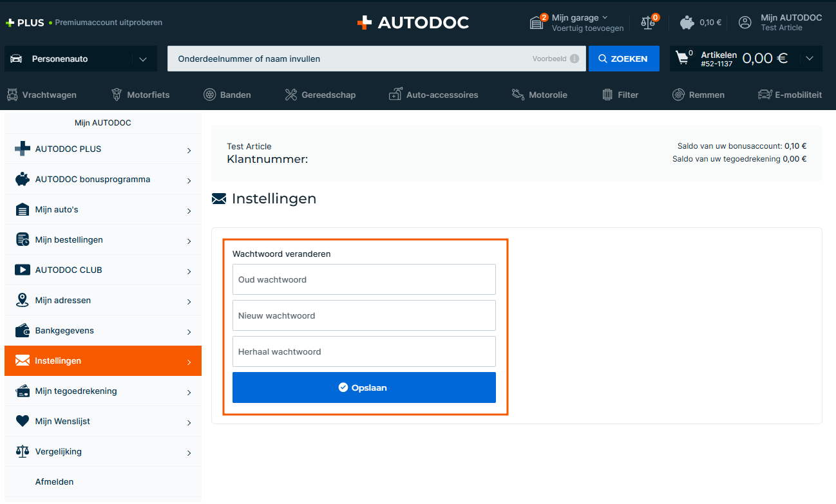Click the Gereedschap tools icon
This screenshot has height=504, width=836.
290,95
